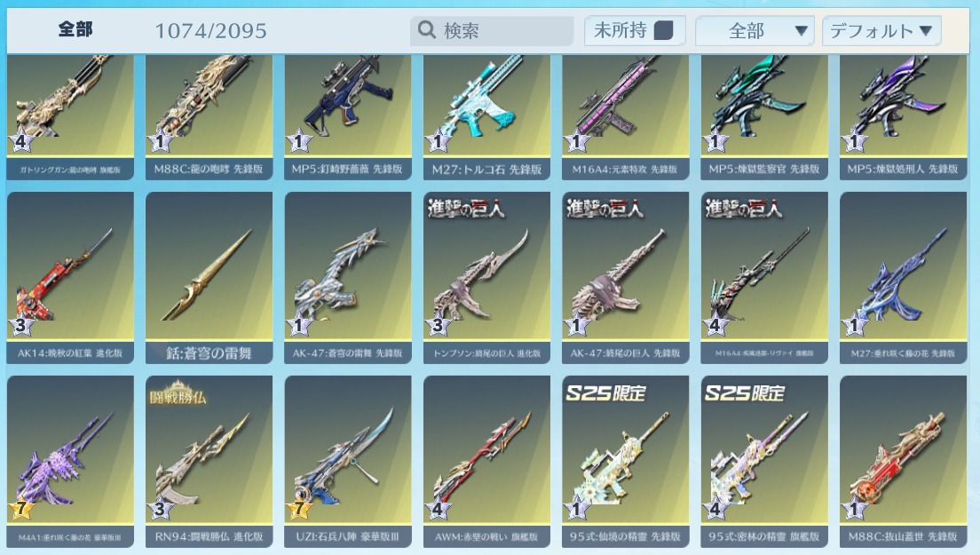Click the 検索 search field
980x555 pixels.
tap(492, 30)
